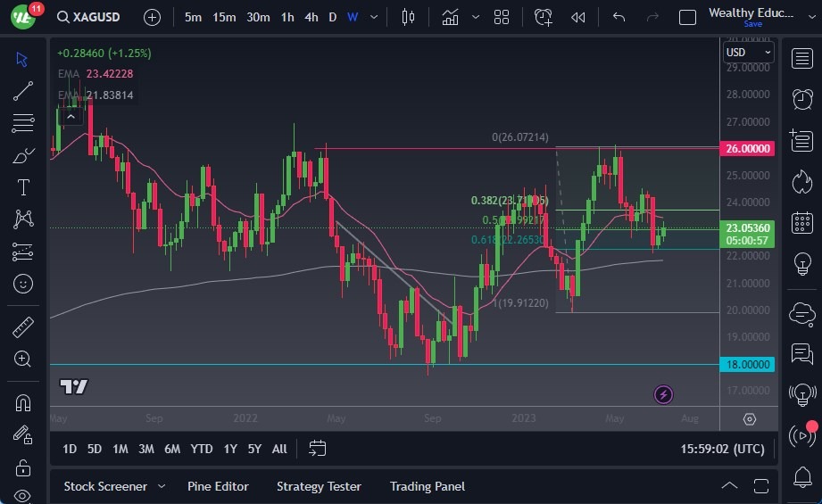Viewport: 822px width, 504px height.
Task: Open the watchlist panel icon
Action: (x=802, y=59)
